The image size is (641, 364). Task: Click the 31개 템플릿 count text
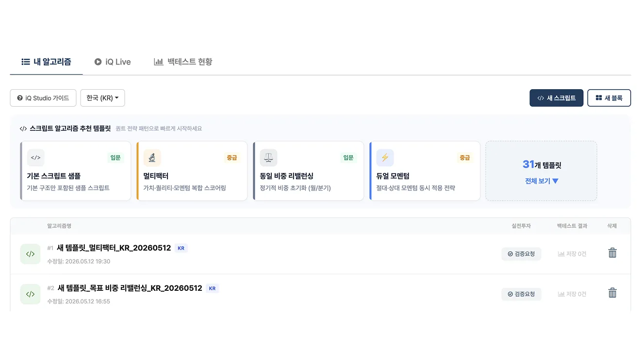click(x=542, y=165)
